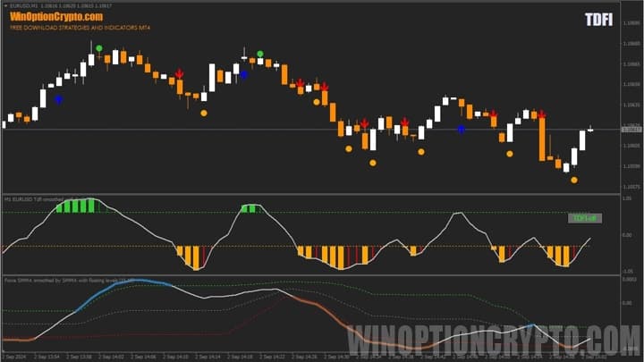
Task: Click the TDFI title in top-right corner
Action: 598,20
